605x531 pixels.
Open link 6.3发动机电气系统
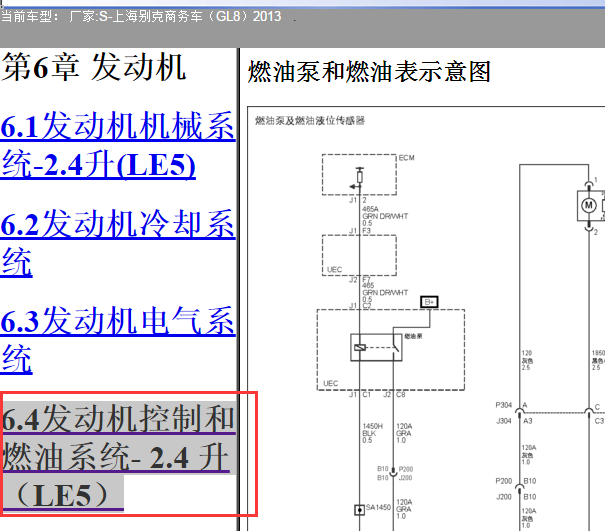pyautogui.click(x=118, y=340)
